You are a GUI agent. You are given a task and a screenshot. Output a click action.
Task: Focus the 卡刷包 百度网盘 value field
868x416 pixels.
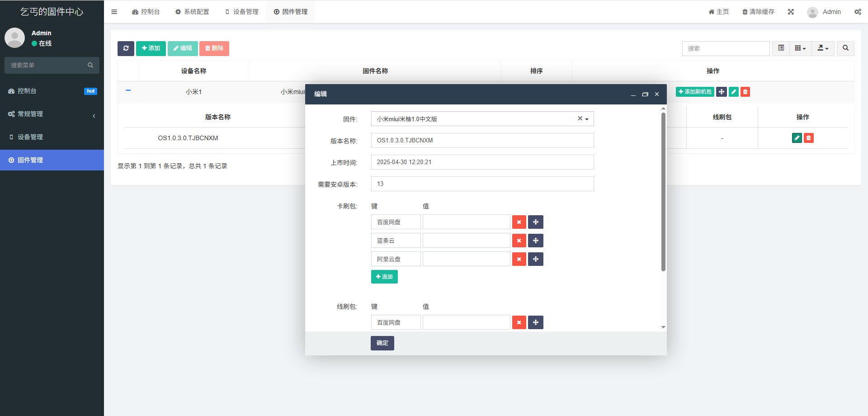467,222
